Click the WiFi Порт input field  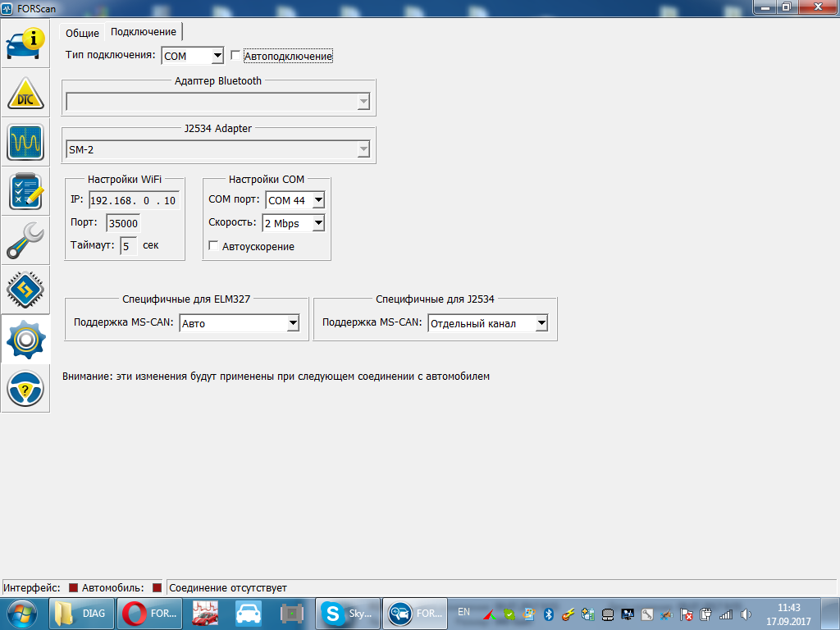coord(123,223)
